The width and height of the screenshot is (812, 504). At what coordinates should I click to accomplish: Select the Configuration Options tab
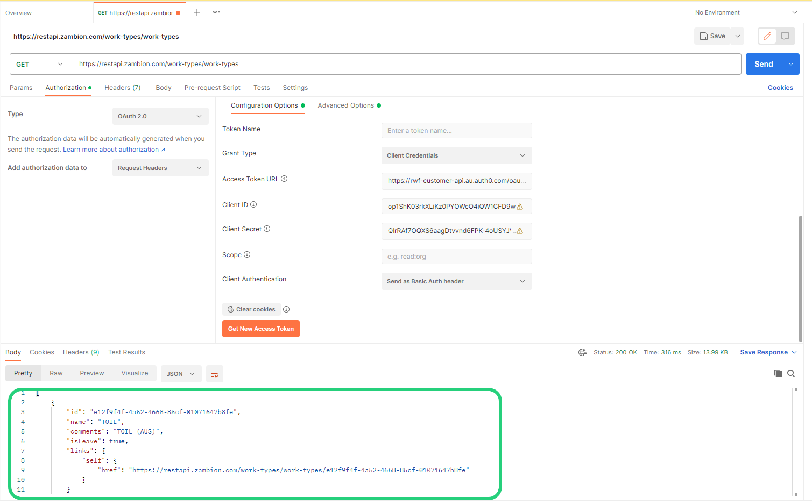(268, 105)
